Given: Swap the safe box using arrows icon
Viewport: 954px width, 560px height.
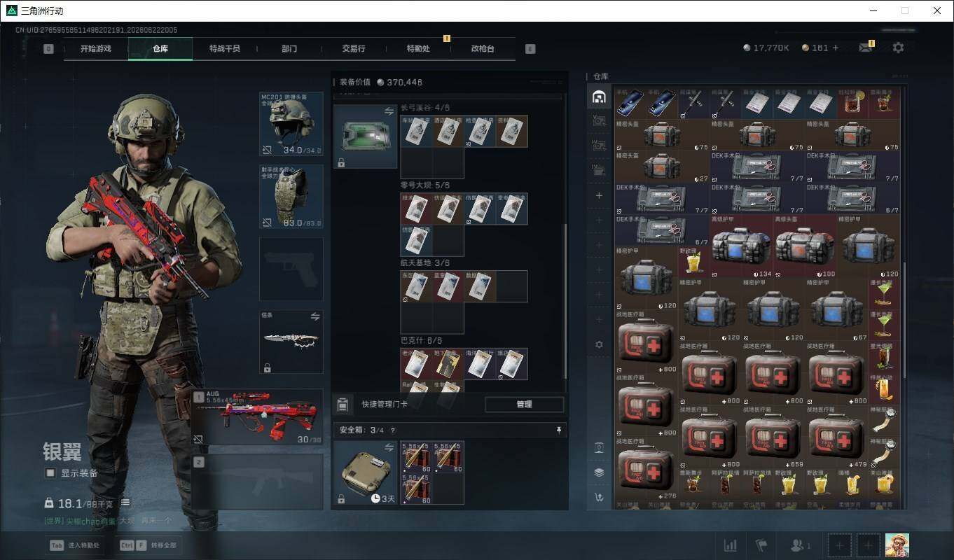Looking at the screenshot, I should click(x=389, y=447).
